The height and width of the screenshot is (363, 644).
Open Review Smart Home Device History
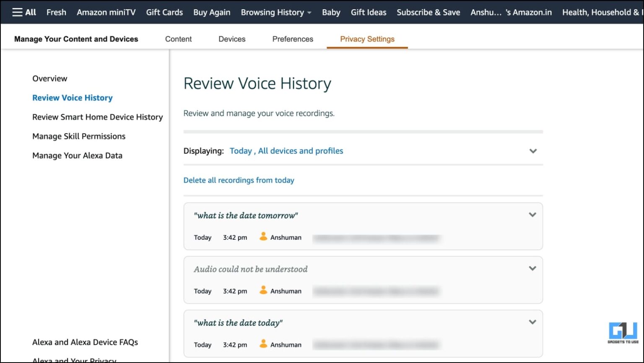pos(97,117)
